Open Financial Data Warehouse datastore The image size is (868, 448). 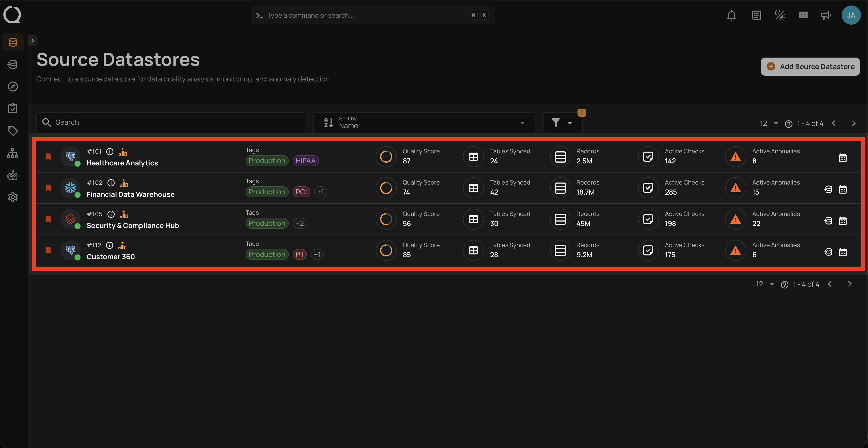pyautogui.click(x=130, y=194)
